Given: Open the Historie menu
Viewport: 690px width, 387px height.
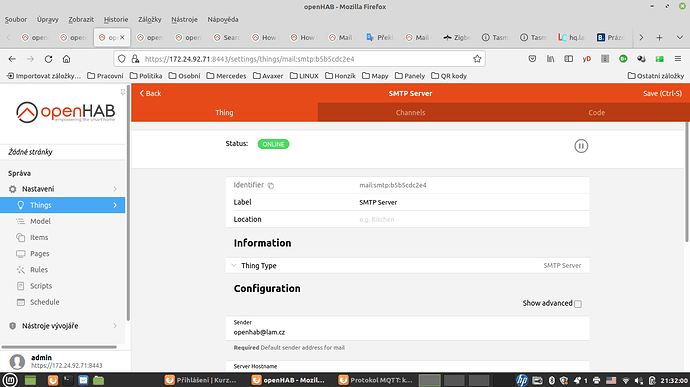Looking at the screenshot, I should pos(116,19).
